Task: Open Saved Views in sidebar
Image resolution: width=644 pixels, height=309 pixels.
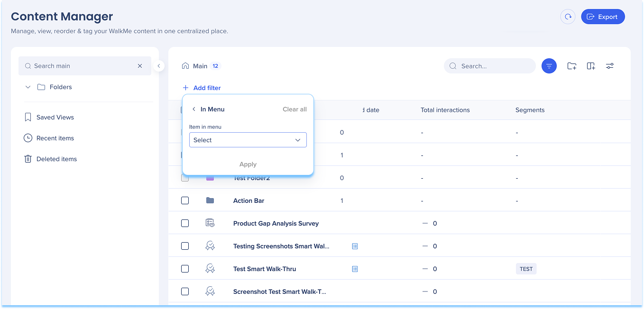Action: coord(55,117)
